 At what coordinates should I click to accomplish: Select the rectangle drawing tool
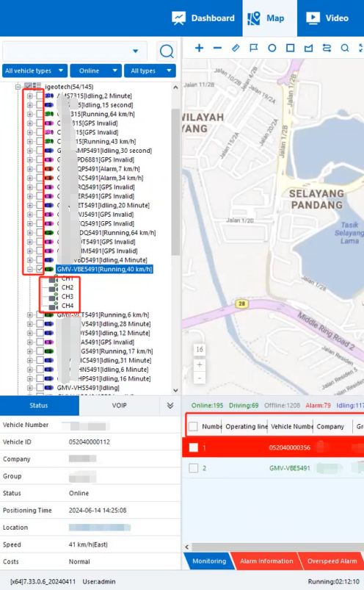(x=290, y=48)
